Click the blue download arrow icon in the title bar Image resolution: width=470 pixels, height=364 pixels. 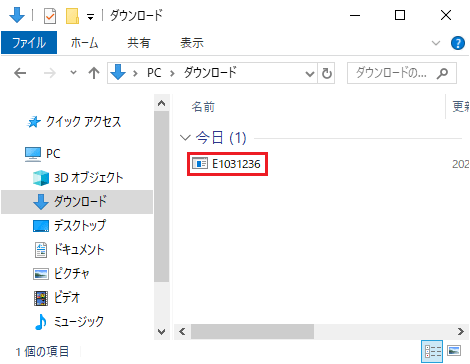[17, 15]
